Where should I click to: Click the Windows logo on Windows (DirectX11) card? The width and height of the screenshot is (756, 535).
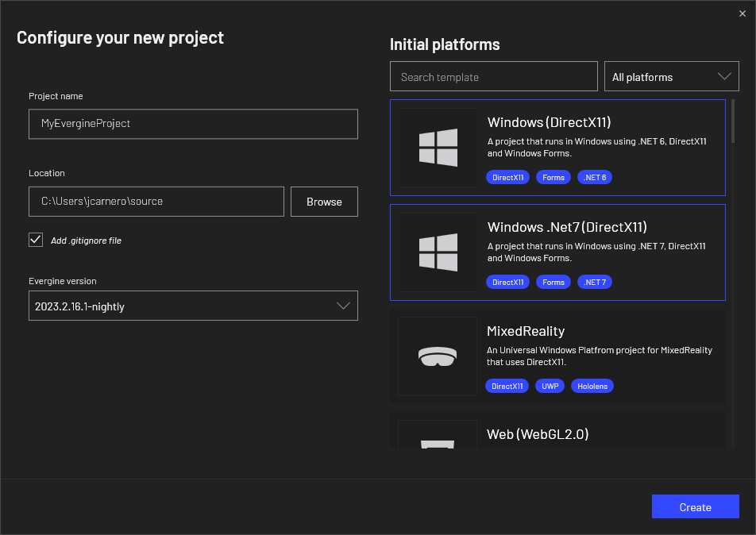coord(438,148)
